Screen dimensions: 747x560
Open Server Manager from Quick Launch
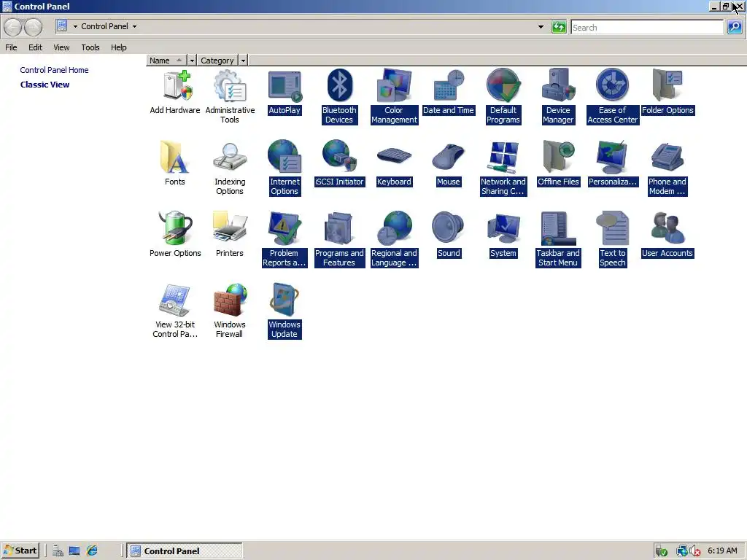click(58, 551)
